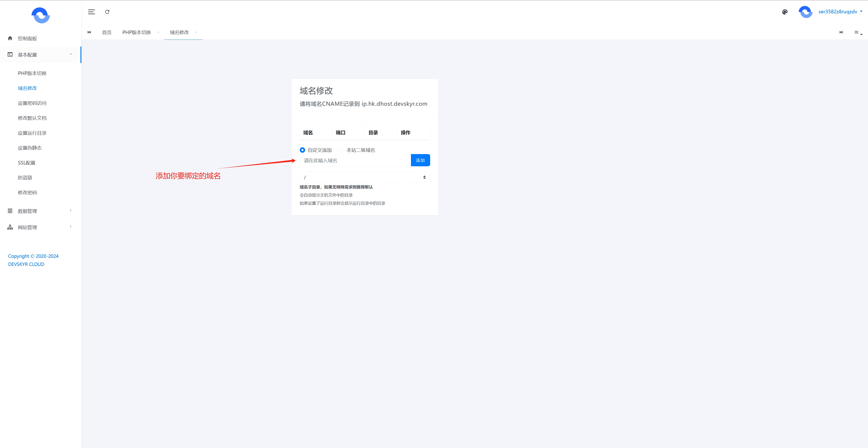Select the 本站二级域名 radio option
This screenshot has height=448, width=868.
pyautogui.click(x=341, y=150)
